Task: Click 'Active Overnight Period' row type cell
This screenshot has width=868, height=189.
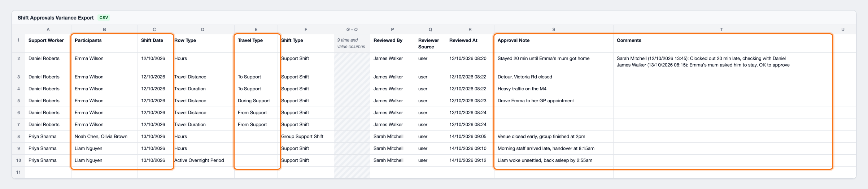Action: coord(202,160)
